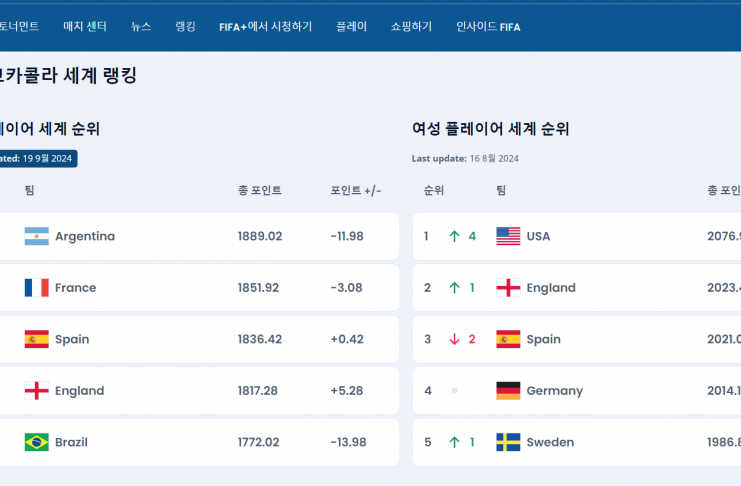Screen dimensions: 741x486
Task: Open the 쇼핑하기 navigation link
Action: [x=411, y=27]
